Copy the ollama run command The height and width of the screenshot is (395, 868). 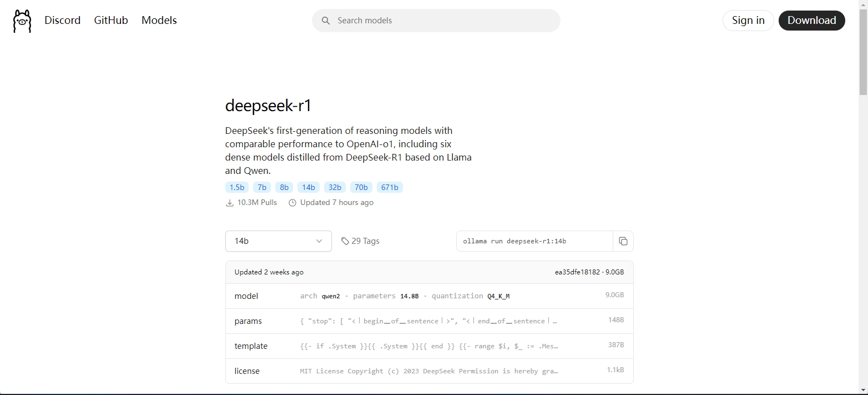click(x=623, y=241)
